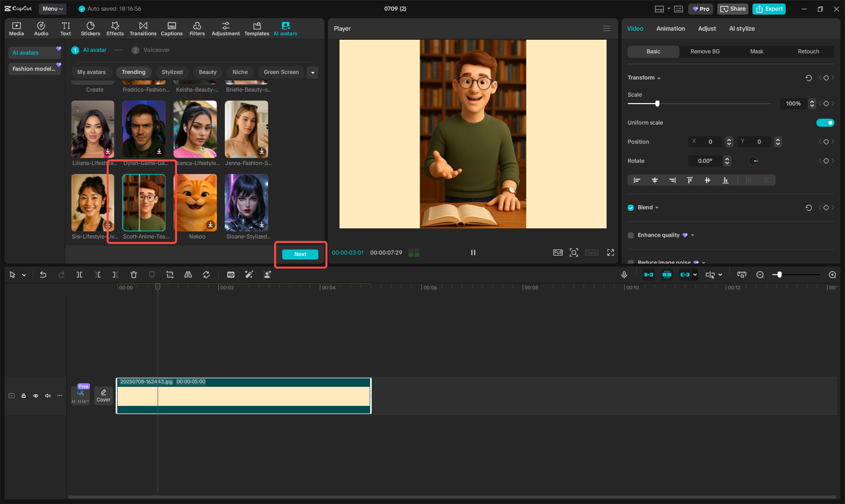The width and height of the screenshot is (845, 504).
Task: Open the Captions panel
Action: pyautogui.click(x=172, y=28)
